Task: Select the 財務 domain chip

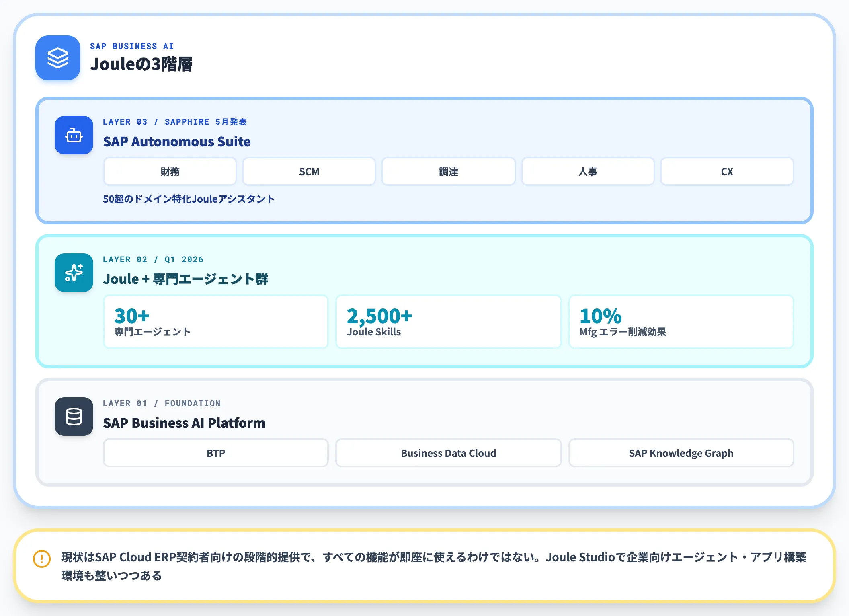Action: pyautogui.click(x=170, y=172)
